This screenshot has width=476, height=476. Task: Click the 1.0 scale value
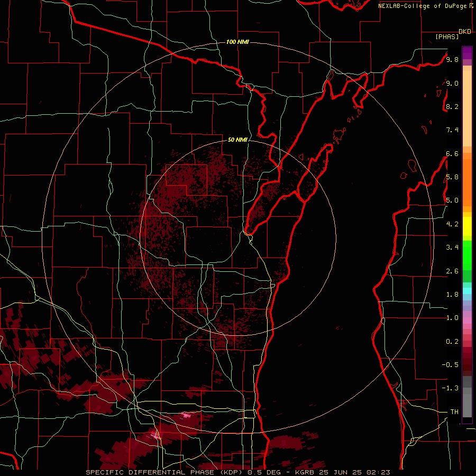click(x=452, y=318)
